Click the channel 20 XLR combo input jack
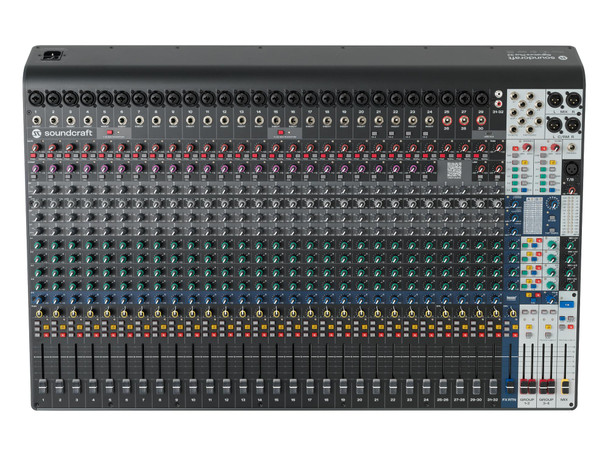 coord(362,98)
